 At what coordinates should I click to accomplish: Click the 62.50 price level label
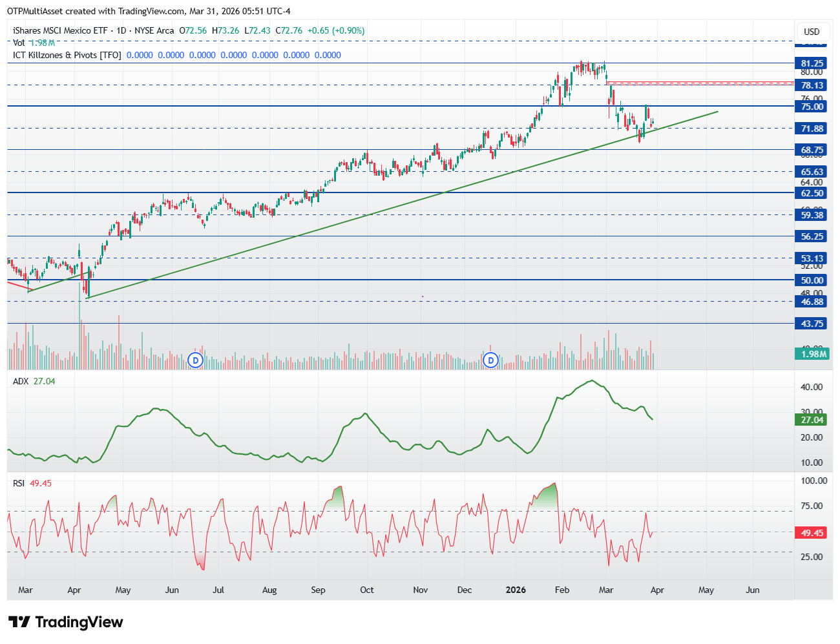click(812, 193)
